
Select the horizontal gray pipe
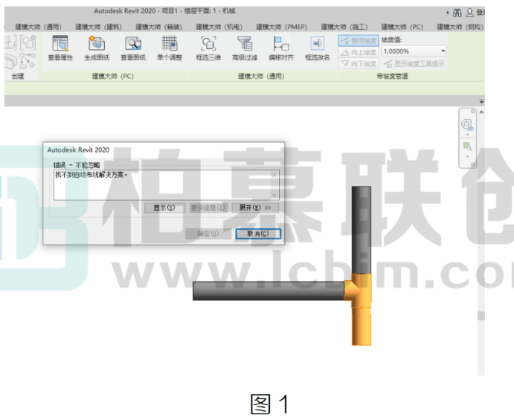click(268, 291)
